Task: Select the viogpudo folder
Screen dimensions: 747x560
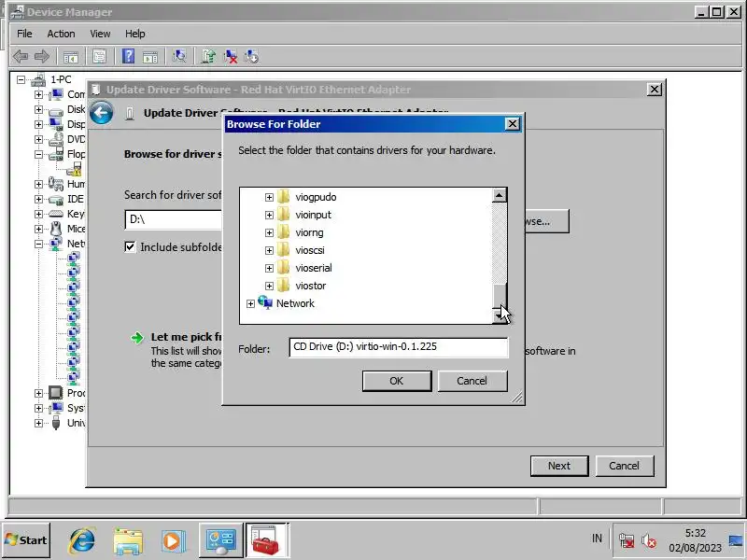Action: coord(316,197)
